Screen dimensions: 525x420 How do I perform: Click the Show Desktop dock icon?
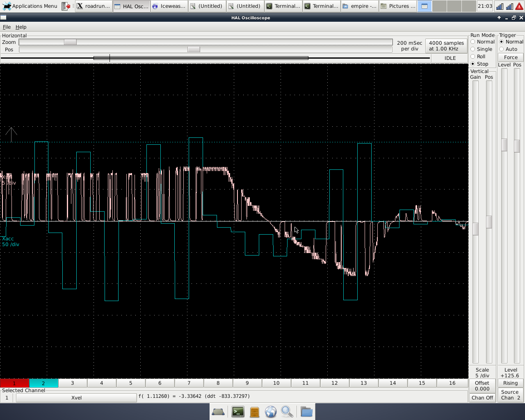[x=218, y=412]
